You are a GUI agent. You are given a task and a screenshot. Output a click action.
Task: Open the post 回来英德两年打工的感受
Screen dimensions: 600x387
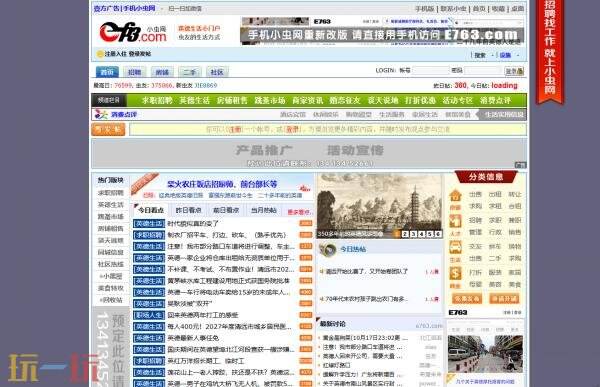202,315
